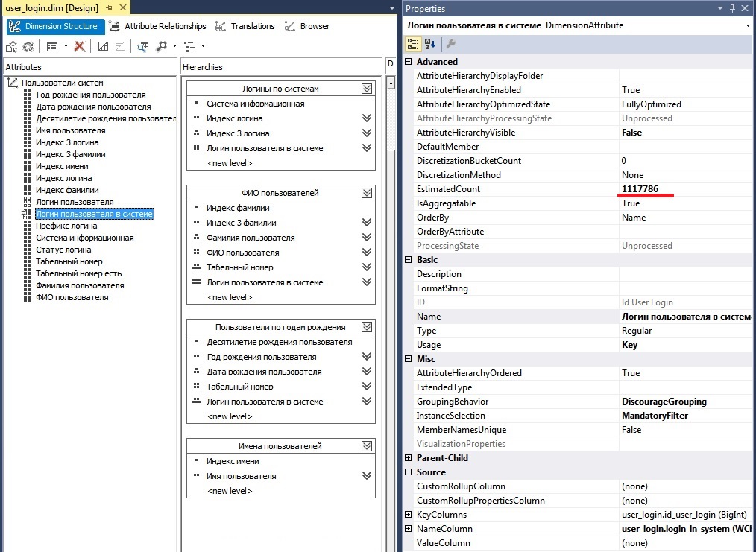Open the Browser tab

307,26
